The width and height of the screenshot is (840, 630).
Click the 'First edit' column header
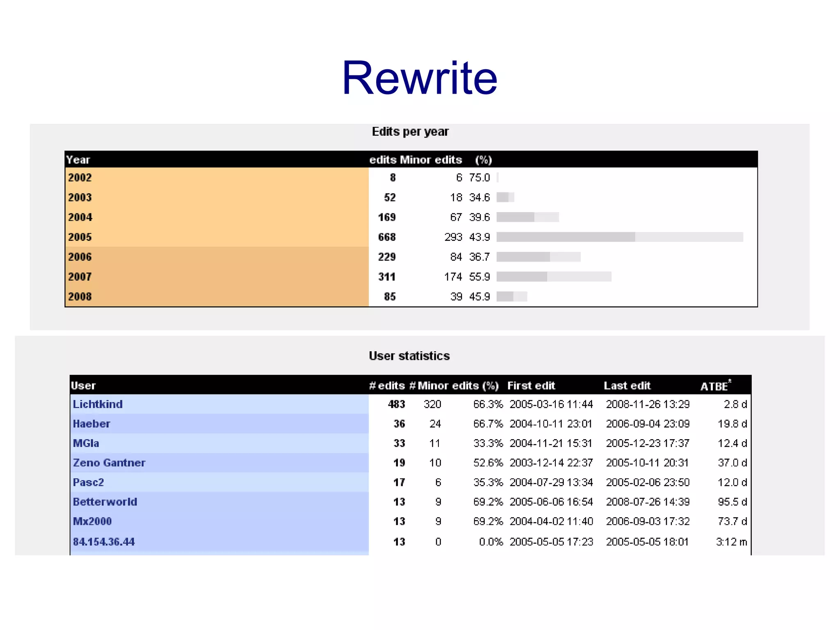[531, 386]
